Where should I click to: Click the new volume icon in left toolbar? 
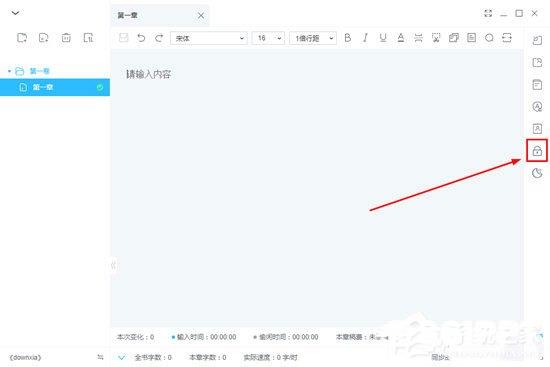22,38
